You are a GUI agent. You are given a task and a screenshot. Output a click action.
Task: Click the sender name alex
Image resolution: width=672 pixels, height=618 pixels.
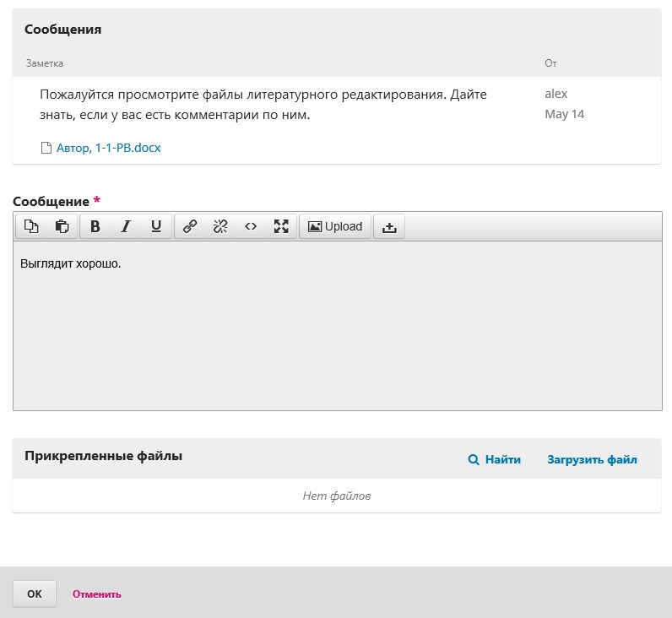[x=555, y=94]
